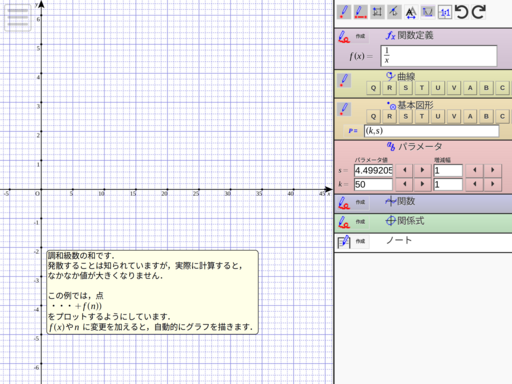
Task: Click the redo arrow icon
Action: (x=479, y=12)
